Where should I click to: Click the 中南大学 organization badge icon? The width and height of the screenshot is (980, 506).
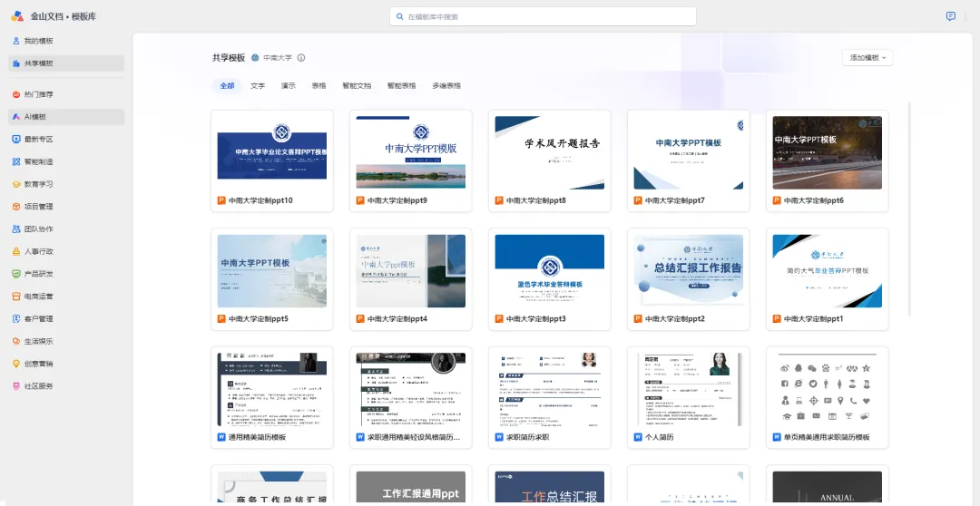(x=255, y=57)
